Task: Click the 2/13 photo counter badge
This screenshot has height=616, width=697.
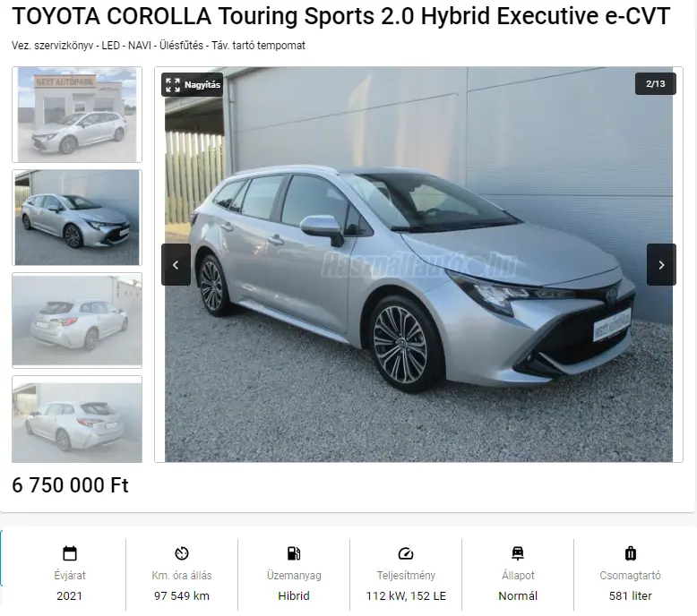Action: pyautogui.click(x=655, y=84)
